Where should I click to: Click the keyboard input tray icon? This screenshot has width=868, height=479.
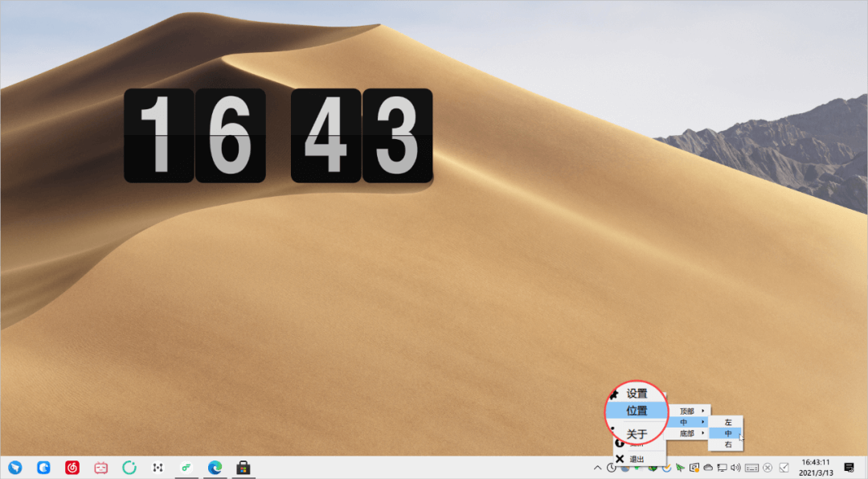[751, 468]
